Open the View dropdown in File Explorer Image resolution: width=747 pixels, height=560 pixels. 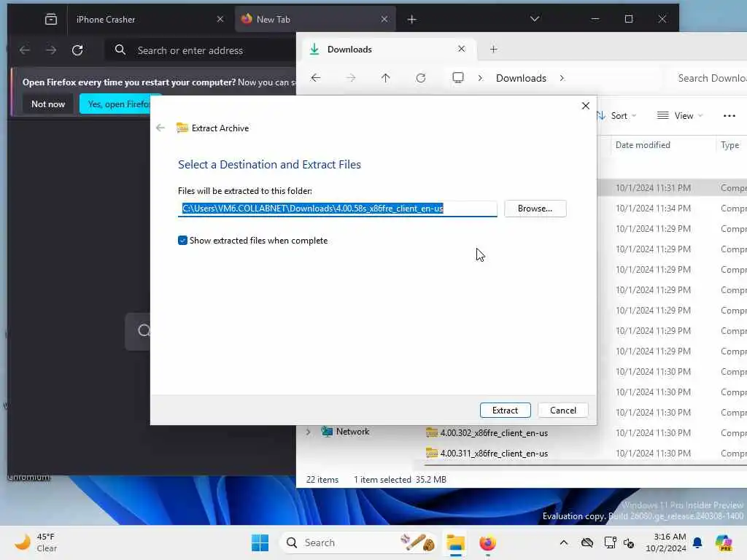(680, 116)
